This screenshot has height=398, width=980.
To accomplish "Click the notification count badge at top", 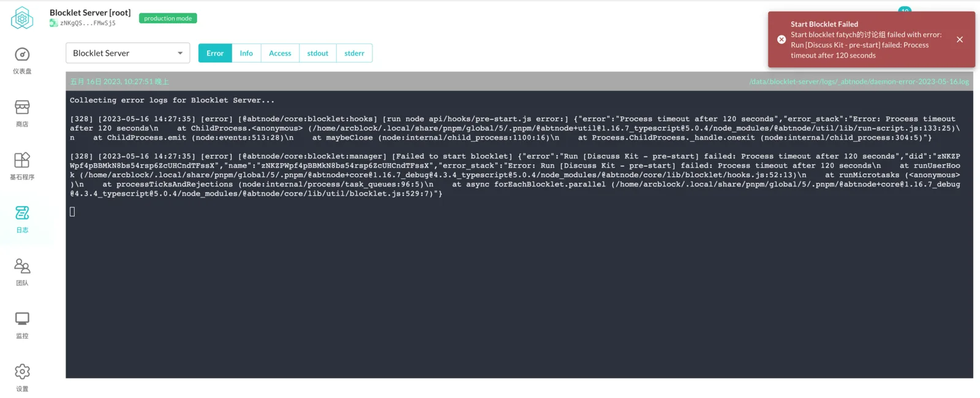I will click(x=905, y=10).
